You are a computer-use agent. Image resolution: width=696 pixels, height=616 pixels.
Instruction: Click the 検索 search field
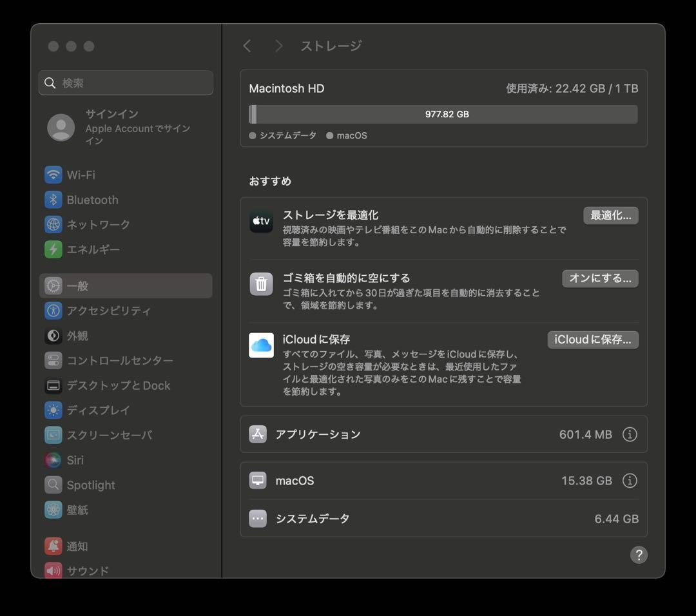126,82
